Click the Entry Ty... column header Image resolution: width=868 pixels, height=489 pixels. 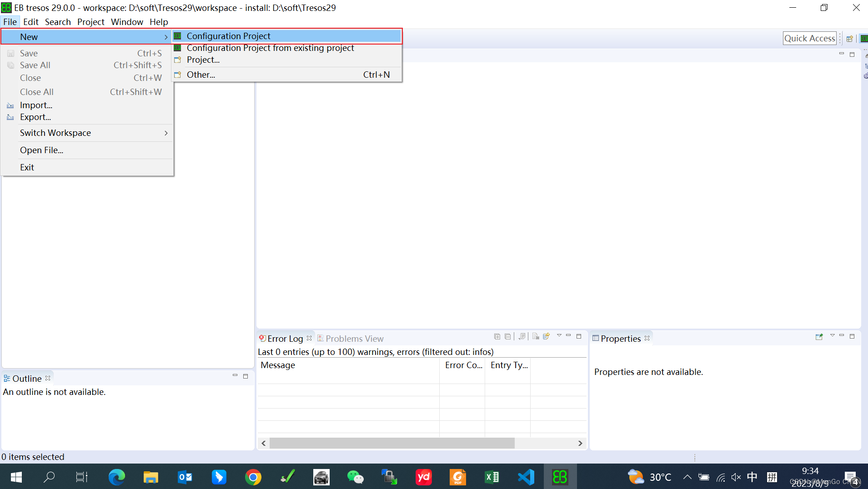[x=508, y=365]
